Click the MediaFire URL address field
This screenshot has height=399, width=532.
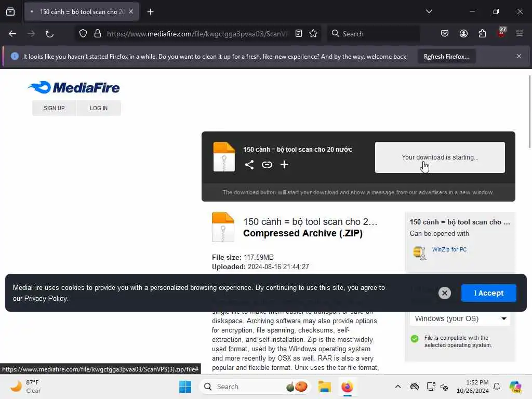coord(197,34)
